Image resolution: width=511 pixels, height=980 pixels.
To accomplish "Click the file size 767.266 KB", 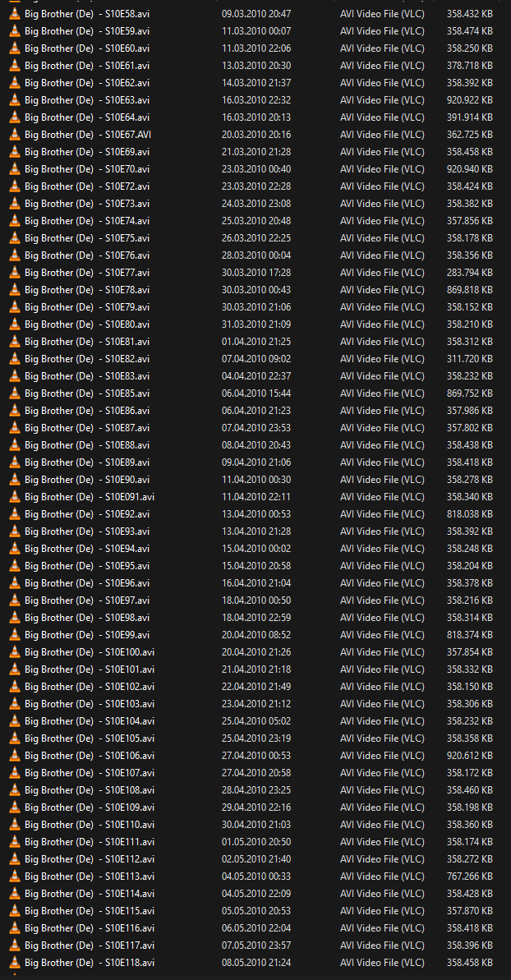I will pyautogui.click(x=470, y=876).
